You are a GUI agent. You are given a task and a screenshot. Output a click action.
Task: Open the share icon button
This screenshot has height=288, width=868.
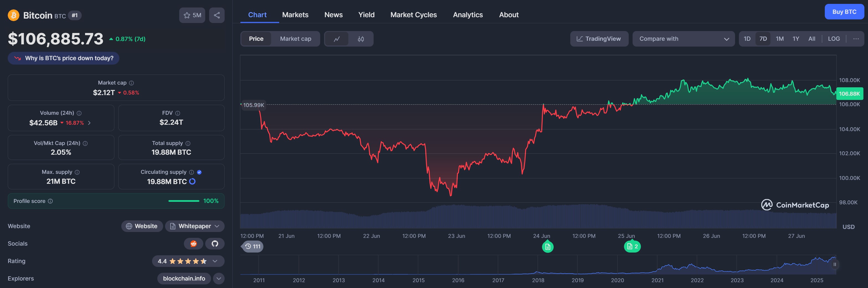(217, 15)
